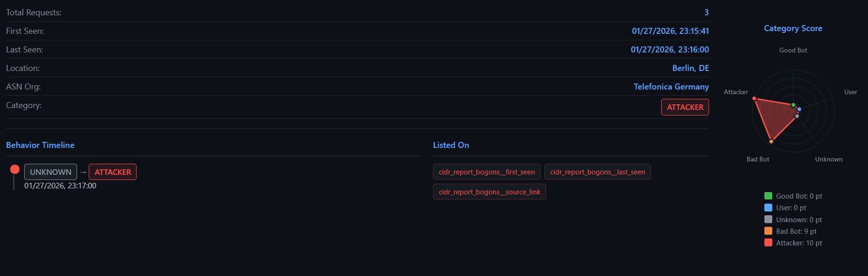Click the UNKNOWN badge in Behavior Timeline
Image resolution: width=868 pixels, height=276 pixels.
click(51, 172)
